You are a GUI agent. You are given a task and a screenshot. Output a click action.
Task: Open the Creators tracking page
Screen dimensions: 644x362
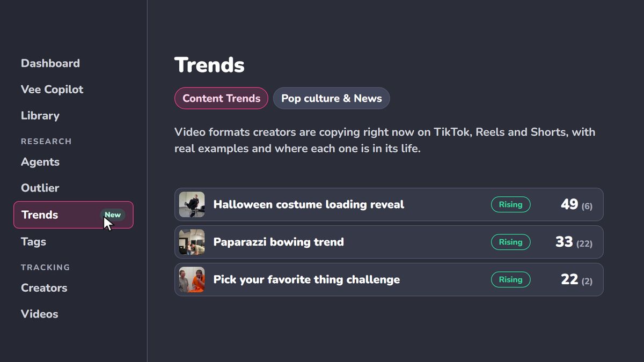(44, 288)
